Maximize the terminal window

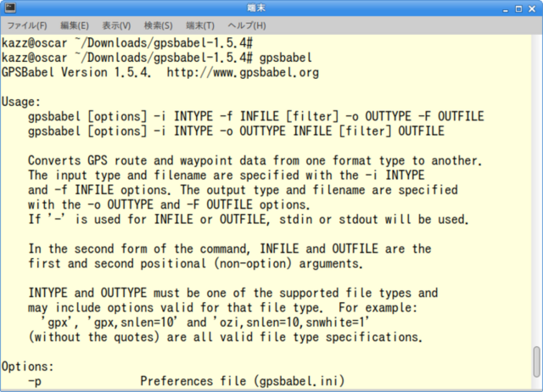click(518, 9)
